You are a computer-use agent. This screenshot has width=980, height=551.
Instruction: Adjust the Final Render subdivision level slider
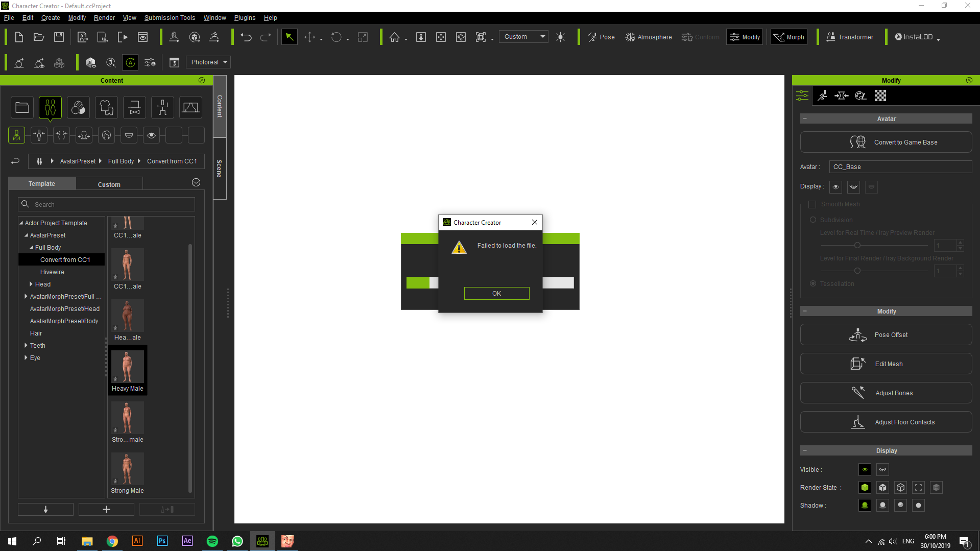tap(857, 271)
